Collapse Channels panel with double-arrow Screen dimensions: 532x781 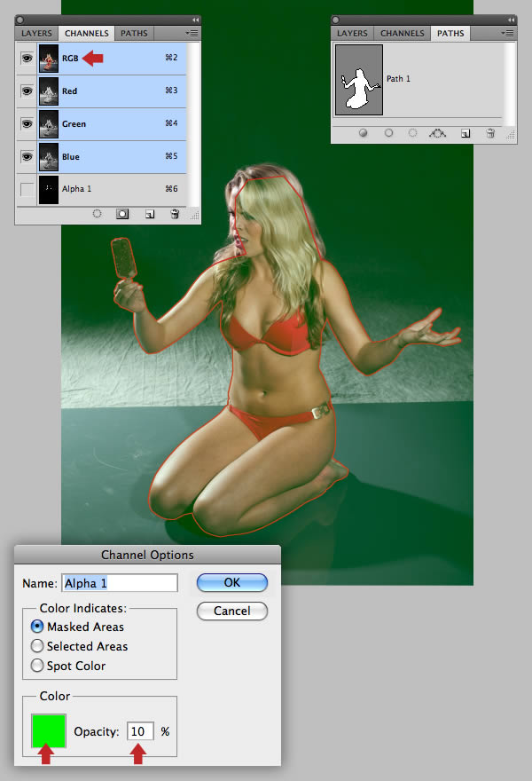pos(196,20)
